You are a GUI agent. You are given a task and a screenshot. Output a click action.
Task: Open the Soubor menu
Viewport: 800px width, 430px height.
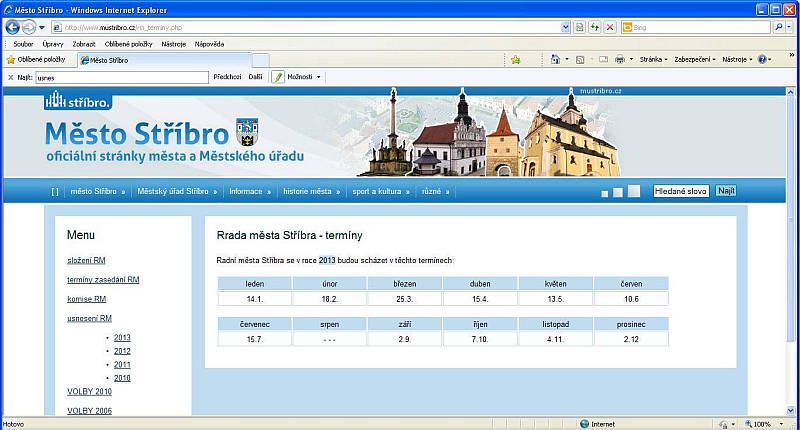23,44
